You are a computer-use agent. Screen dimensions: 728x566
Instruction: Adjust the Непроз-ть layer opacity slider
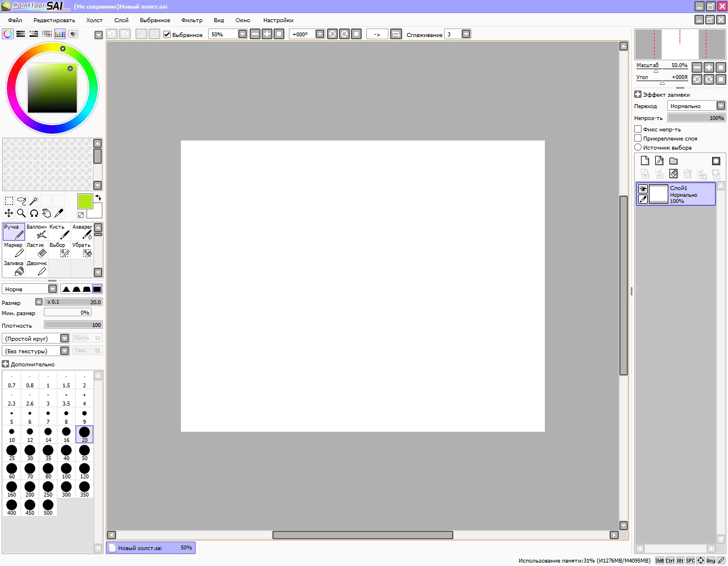[696, 118]
